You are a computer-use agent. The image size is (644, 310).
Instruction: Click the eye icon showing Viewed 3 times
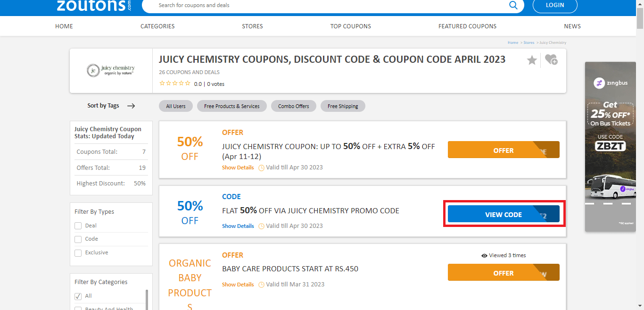[x=484, y=255]
